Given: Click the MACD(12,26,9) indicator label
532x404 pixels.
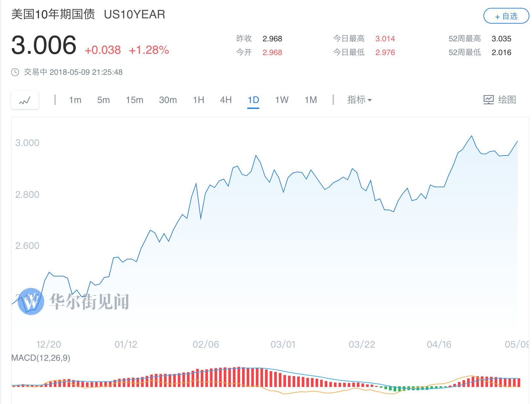Looking at the screenshot, I should pyautogui.click(x=41, y=358).
